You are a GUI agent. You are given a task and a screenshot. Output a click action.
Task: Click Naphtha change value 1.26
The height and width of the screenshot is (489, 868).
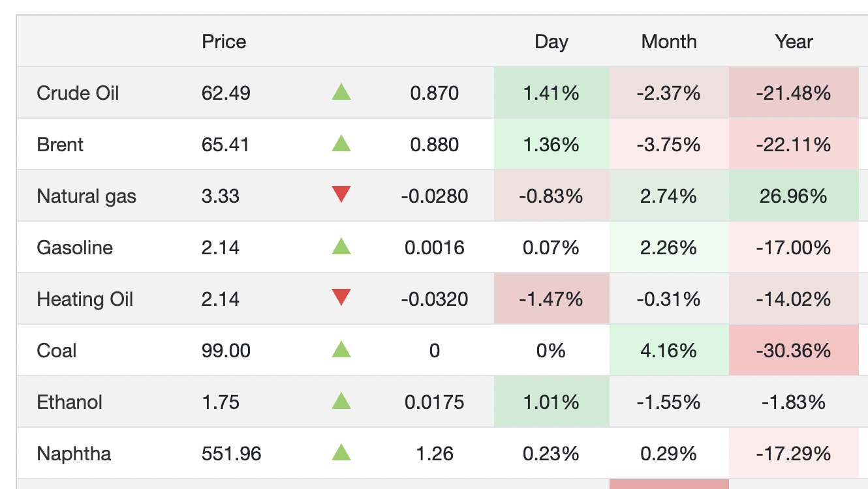click(435, 454)
